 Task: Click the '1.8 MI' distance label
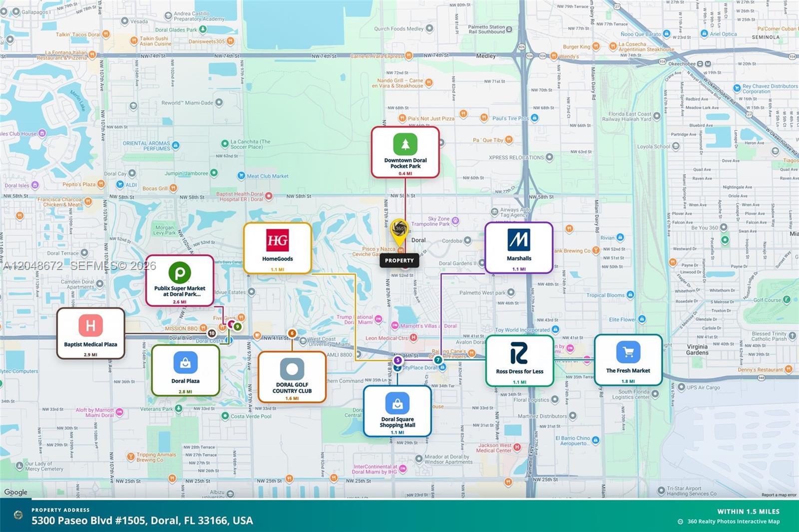[628, 381]
